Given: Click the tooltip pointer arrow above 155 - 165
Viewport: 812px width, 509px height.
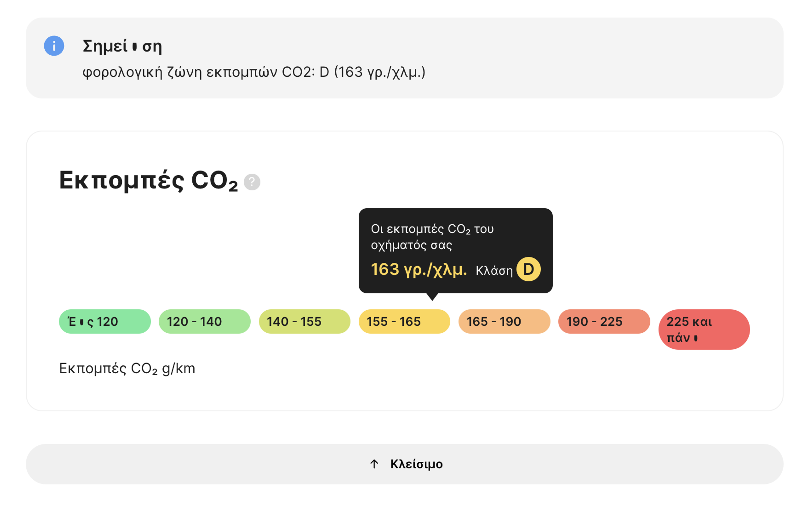Looking at the screenshot, I should (x=432, y=297).
